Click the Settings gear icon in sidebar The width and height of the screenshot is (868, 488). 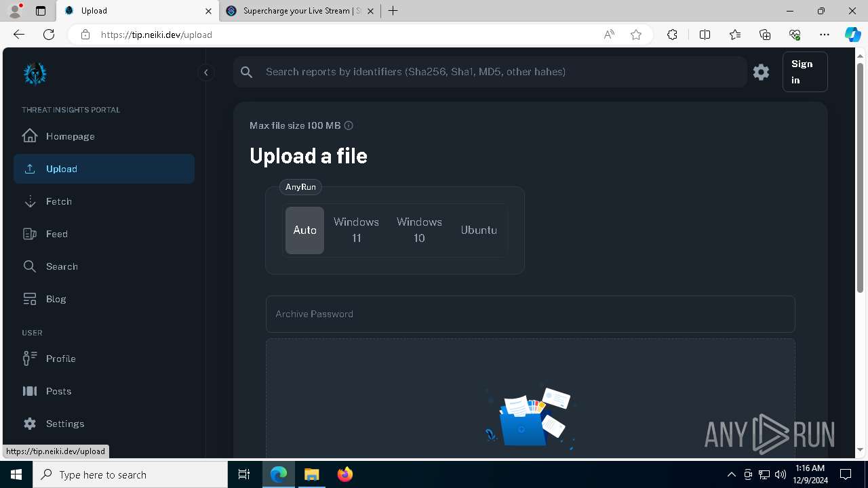pos(30,424)
